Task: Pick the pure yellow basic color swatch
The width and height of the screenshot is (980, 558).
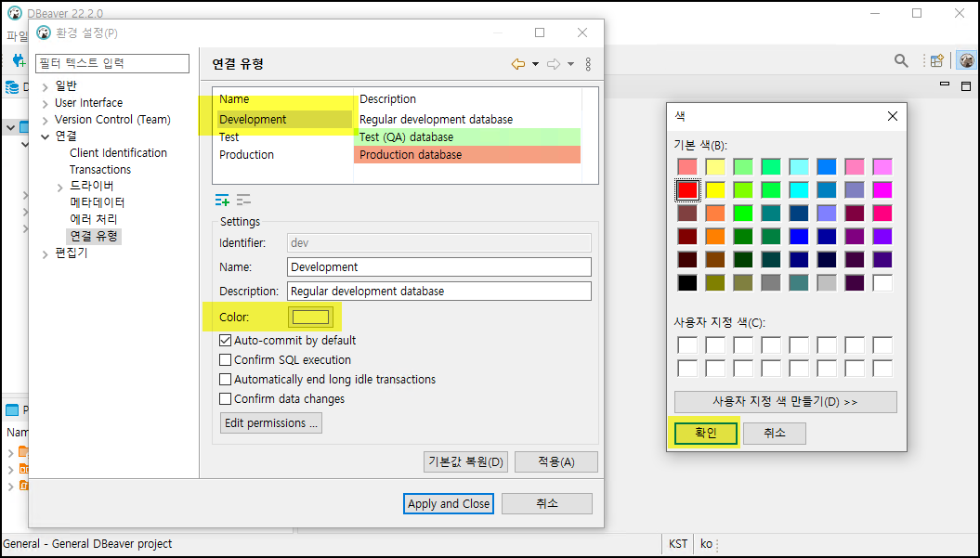Action: click(715, 190)
